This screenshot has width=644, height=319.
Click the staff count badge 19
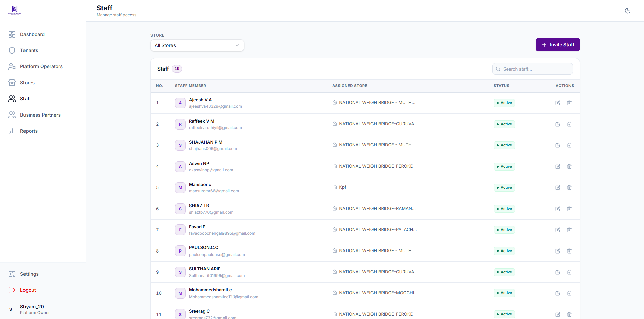click(177, 69)
